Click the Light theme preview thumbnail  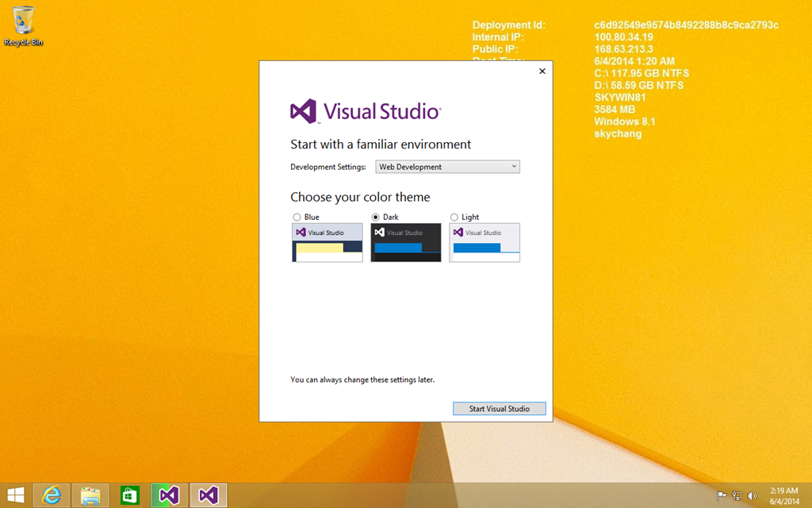485,243
